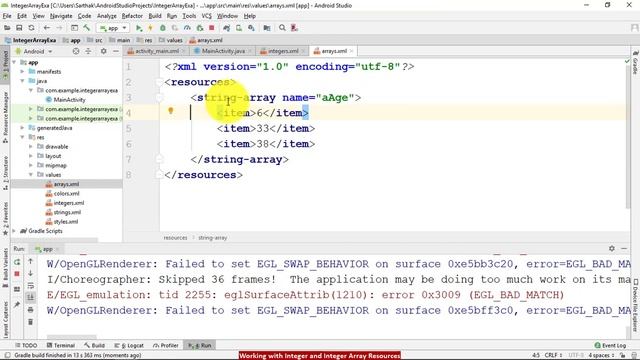
Task: Open Run panel settings gear
Action: pos(611,248)
